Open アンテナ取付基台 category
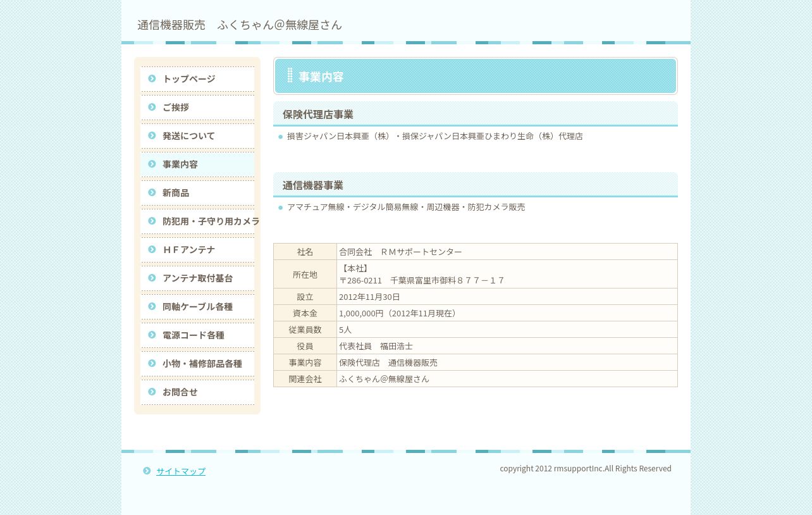This screenshot has height=515, width=812. (x=197, y=278)
